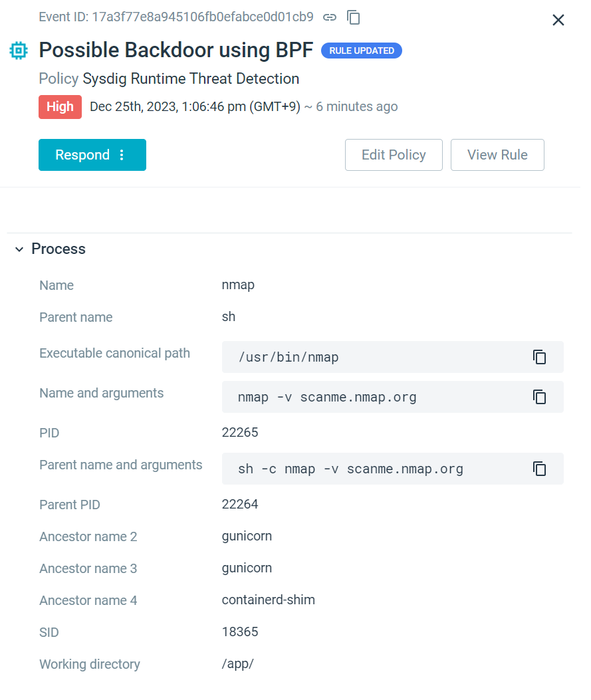This screenshot has height=700, width=591.
Task: Open Sysdig Runtime Threat Detection policy
Action: coord(191,78)
